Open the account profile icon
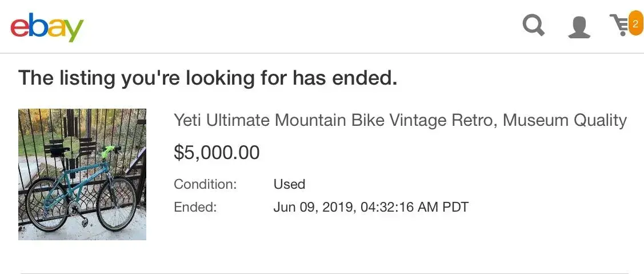The image size is (644, 274). tap(579, 27)
